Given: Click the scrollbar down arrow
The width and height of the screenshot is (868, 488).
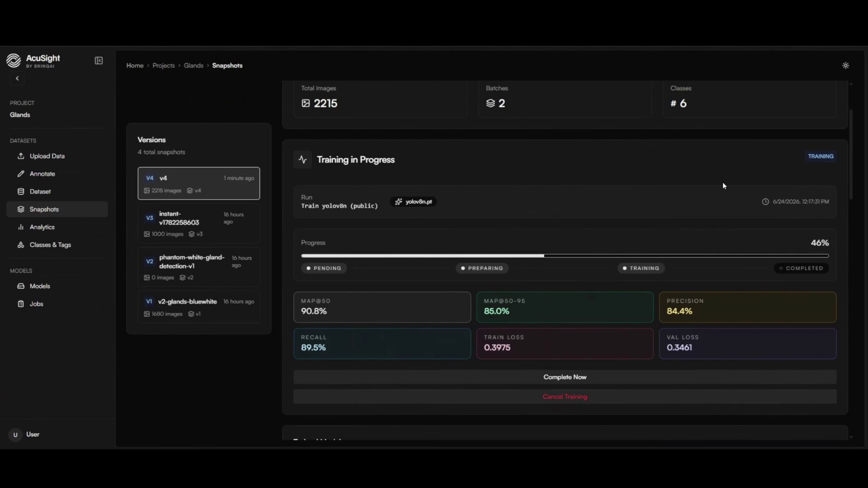Looking at the screenshot, I should (851, 437).
